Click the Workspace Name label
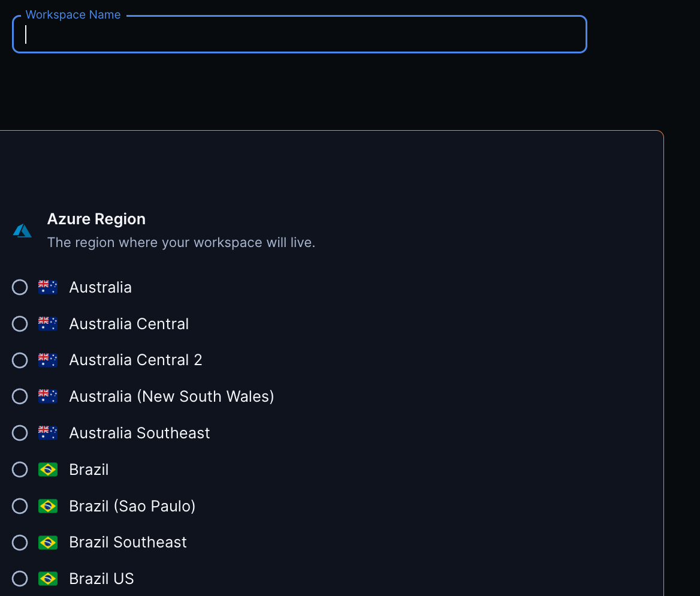700x596 pixels. [x=73, y=14]
